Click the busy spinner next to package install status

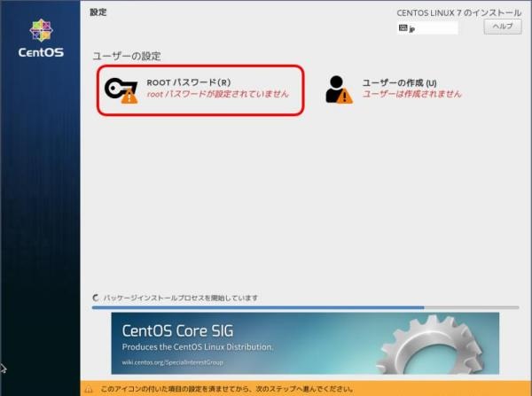[x=96, y=298]
